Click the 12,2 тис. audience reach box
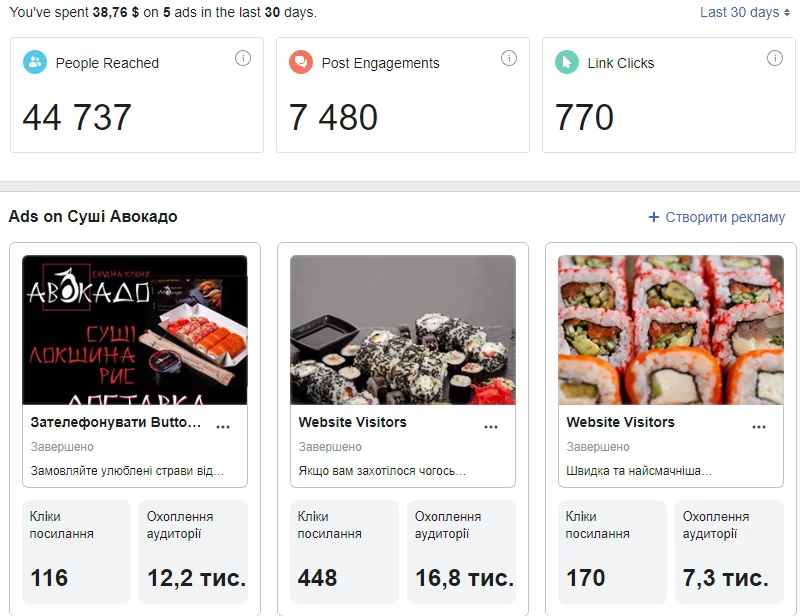This screenshot has height=616, width=800. tap(193, 552)
